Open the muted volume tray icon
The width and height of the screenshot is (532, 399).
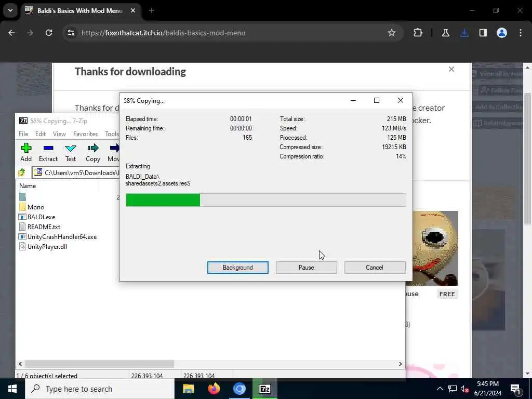pyautogui.click(x=465, y=389)
